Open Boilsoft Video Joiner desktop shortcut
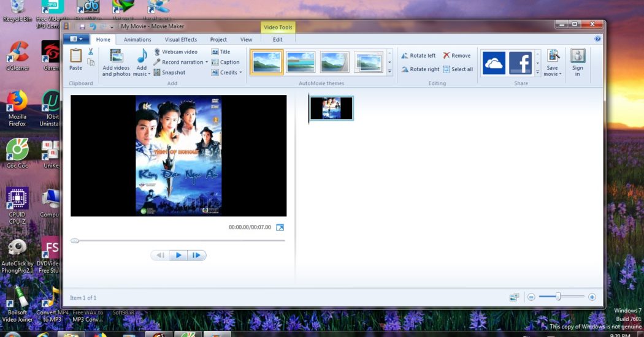Screen dimensions: 644x337 [x=17, y=304]
